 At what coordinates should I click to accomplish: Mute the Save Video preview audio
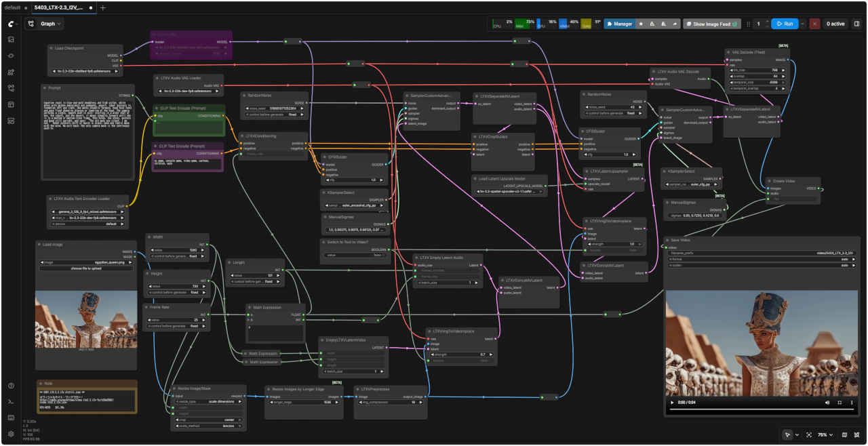pyautogui.click(x=827, y=403)
